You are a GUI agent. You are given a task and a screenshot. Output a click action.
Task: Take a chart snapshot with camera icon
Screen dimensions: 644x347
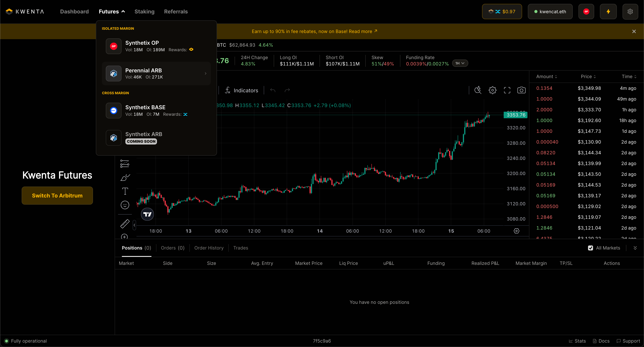(x=521, y=90)
